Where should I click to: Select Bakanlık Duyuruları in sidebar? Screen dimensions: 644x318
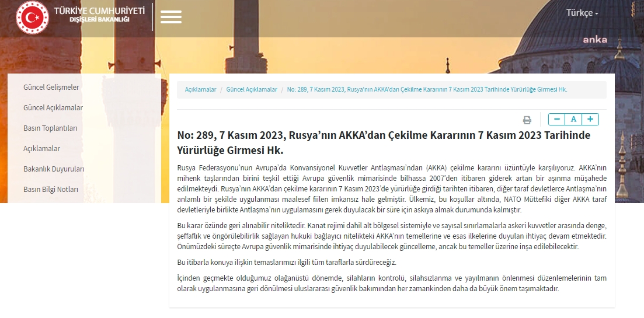(54, 169)
